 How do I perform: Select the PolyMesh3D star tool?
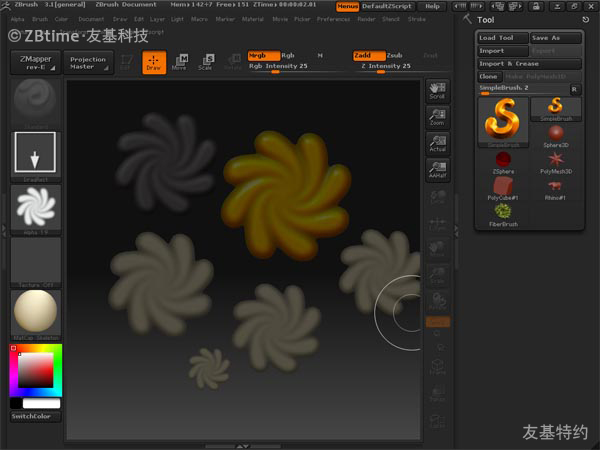556,163
